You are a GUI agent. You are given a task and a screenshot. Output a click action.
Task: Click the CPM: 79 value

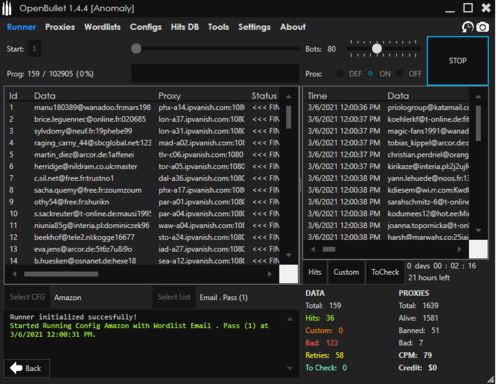pos(415,355)
